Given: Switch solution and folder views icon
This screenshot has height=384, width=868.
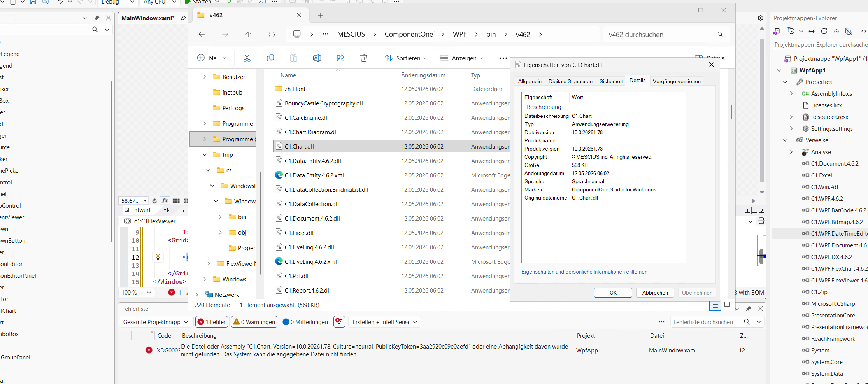Looking at the screenshot, I should (777, 31).
